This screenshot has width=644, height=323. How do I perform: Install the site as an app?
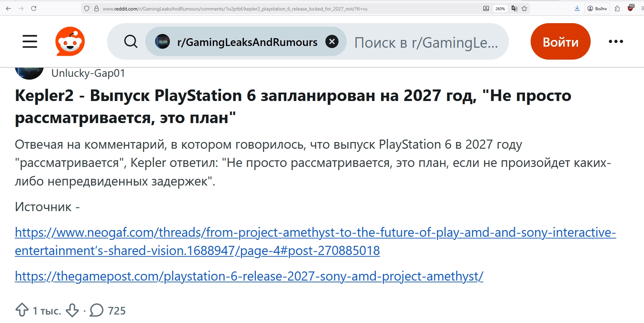(x=486, y=8)
